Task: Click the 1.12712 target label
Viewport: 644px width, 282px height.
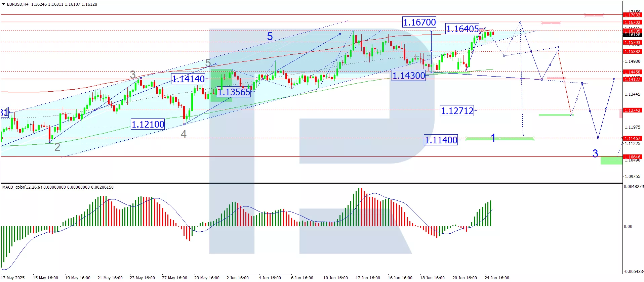Action: point(457,111)
